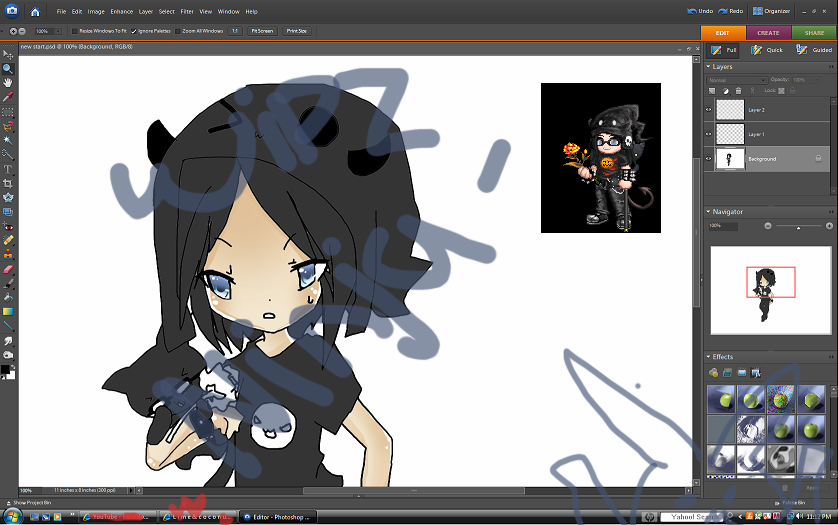Show Filters in Effects panel
This screenshot has height=525, width=838.
point(713,373)
